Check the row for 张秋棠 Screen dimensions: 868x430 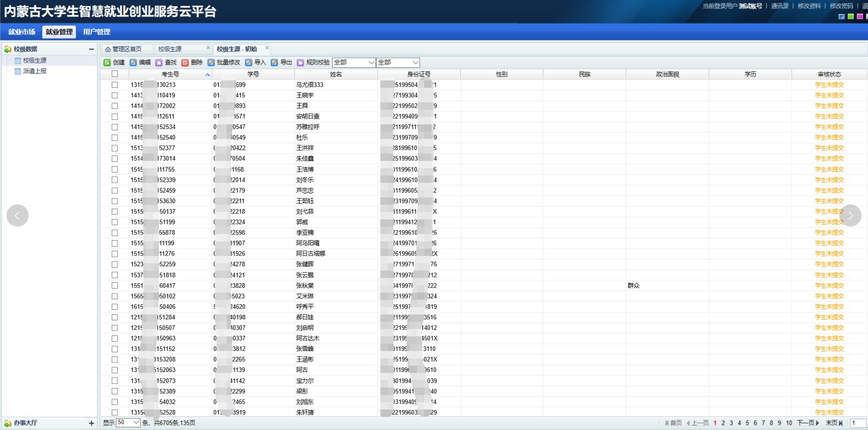point(115,286)
